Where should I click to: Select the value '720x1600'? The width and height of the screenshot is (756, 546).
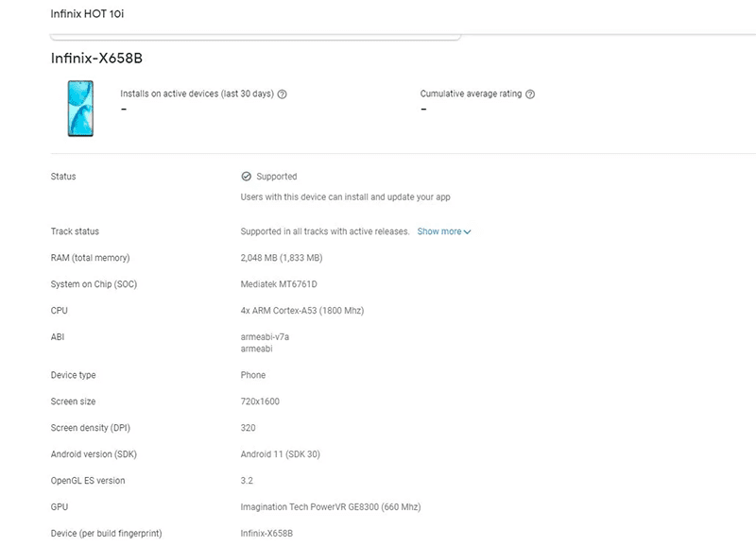260,401
